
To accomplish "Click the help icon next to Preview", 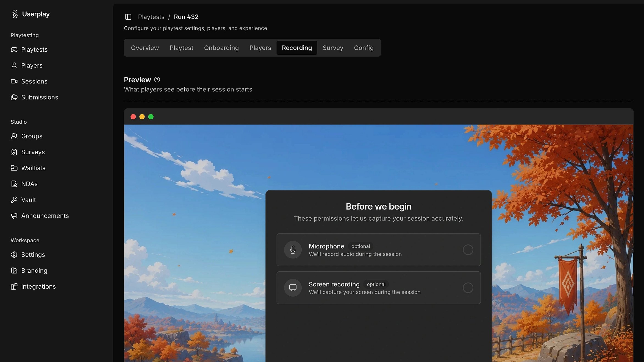I will (x=157, y=80).
